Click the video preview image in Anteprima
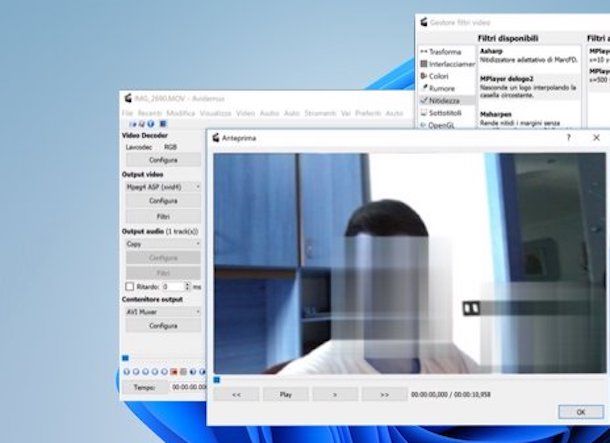Viewport: 610px width, 443px height. pos(409,263)
